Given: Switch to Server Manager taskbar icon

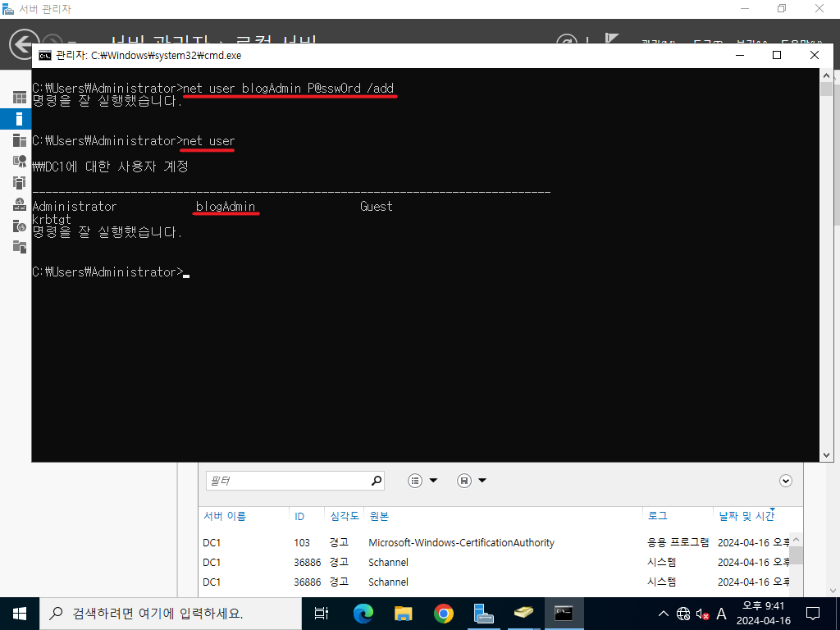Looking at the screenshot, I should coord(483,614).
